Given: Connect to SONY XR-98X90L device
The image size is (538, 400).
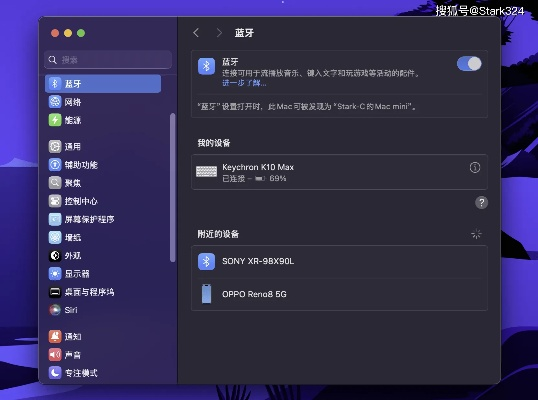Looking at the screenshot, I should pos(339,261).
